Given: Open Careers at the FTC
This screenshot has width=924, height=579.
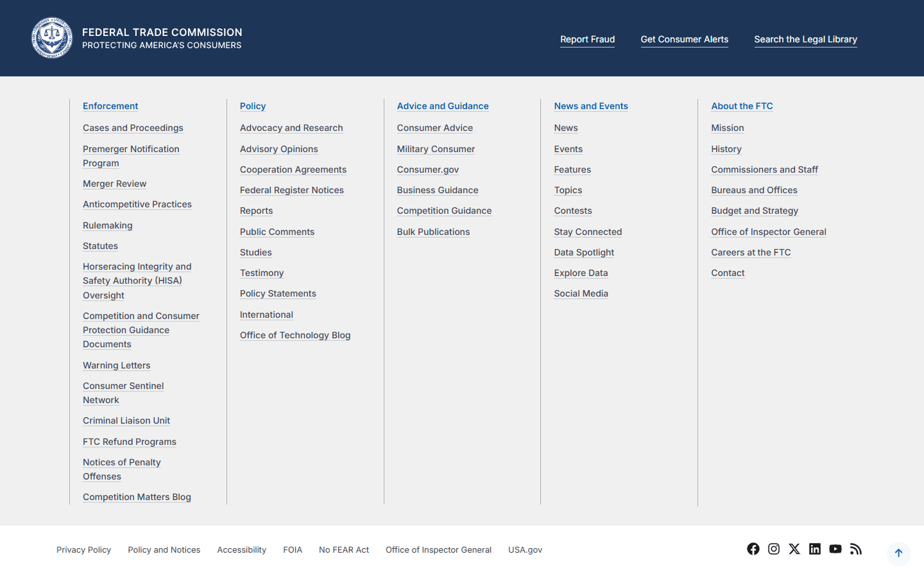Looking at the screenshot, I should pyautogui.click(x=751, y=252).
